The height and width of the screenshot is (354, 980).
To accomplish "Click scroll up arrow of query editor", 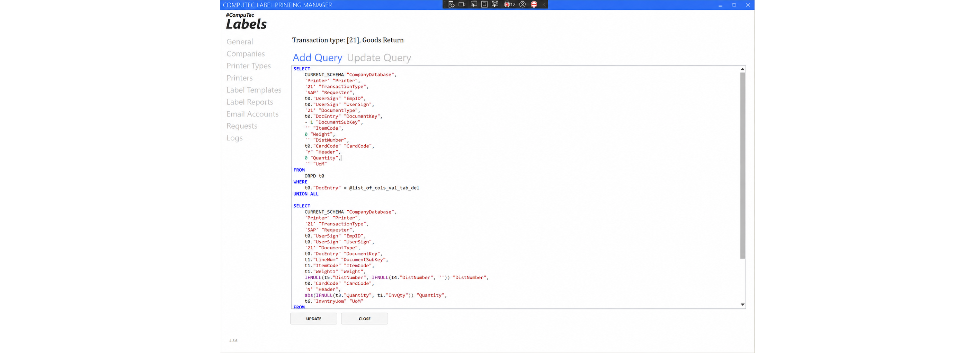I will [742, 69].
